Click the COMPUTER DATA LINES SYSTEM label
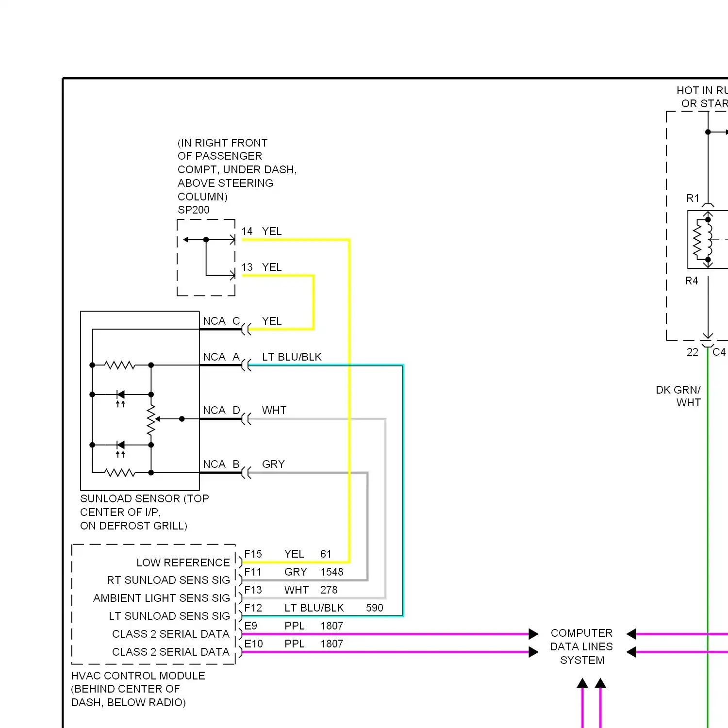 pyautogui.click(x=581, y=647)
